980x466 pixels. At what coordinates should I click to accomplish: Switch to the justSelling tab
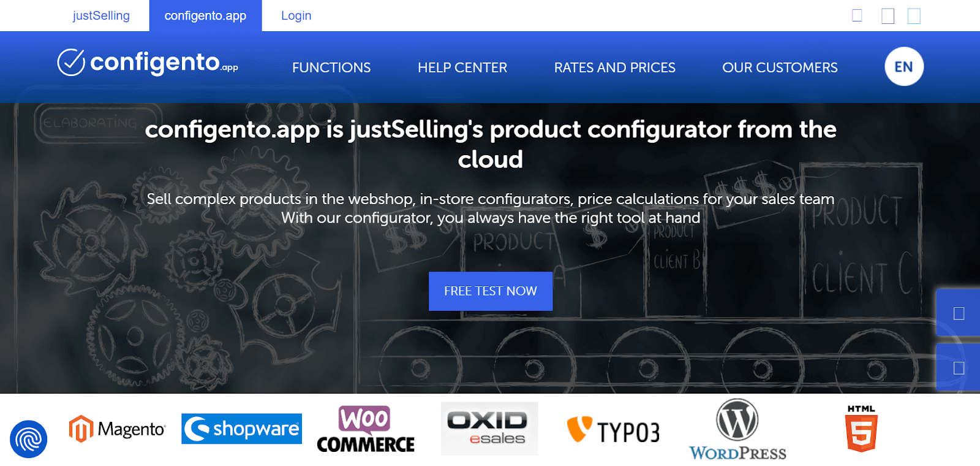[101, 16]
